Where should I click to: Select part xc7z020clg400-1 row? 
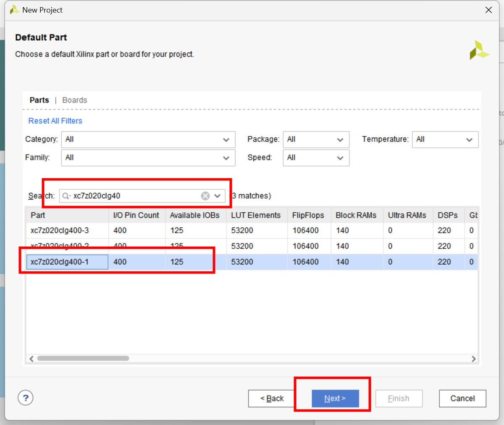coord(252,262)
